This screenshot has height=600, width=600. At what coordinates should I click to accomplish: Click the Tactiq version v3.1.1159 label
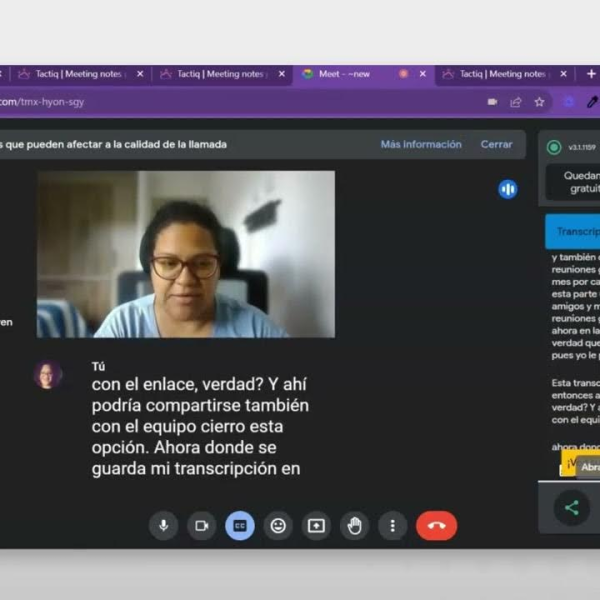coord(582,147)
